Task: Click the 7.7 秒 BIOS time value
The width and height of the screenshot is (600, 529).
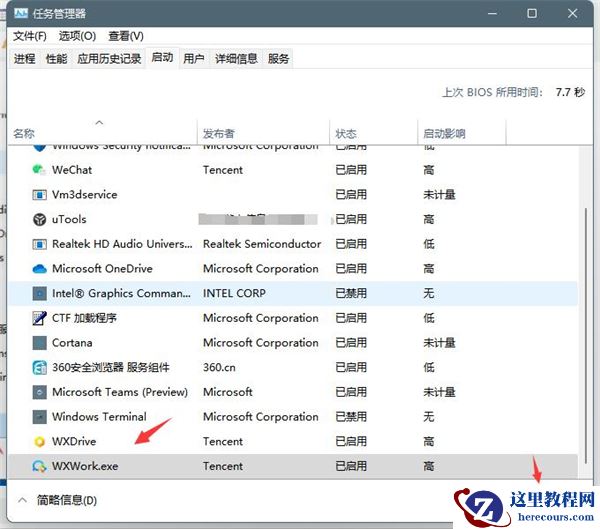Action: click(x=570, y=92)
